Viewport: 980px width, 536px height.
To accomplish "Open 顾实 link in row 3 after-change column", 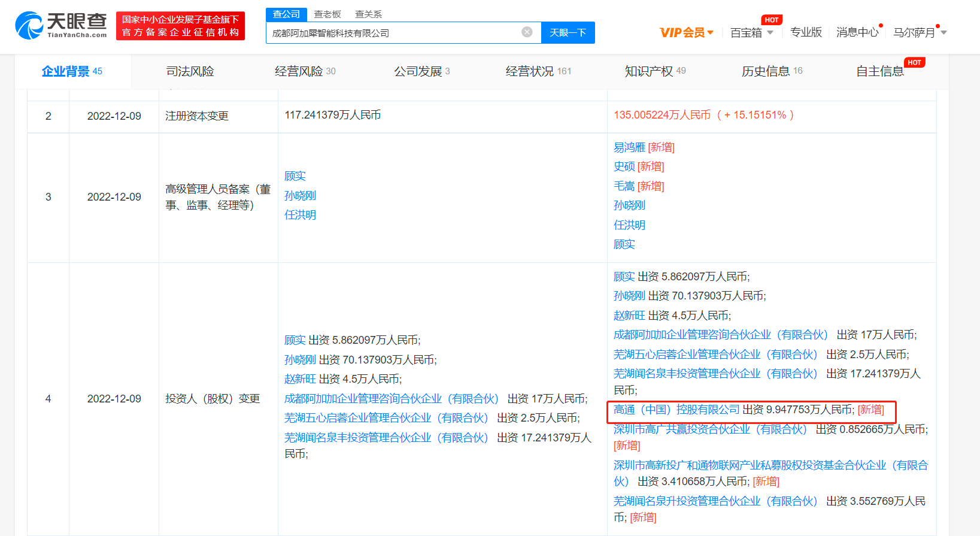I will tap(624, 244).
